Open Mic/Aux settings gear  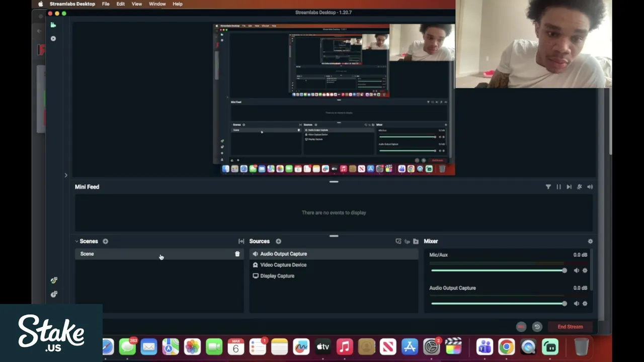point(585,270)
